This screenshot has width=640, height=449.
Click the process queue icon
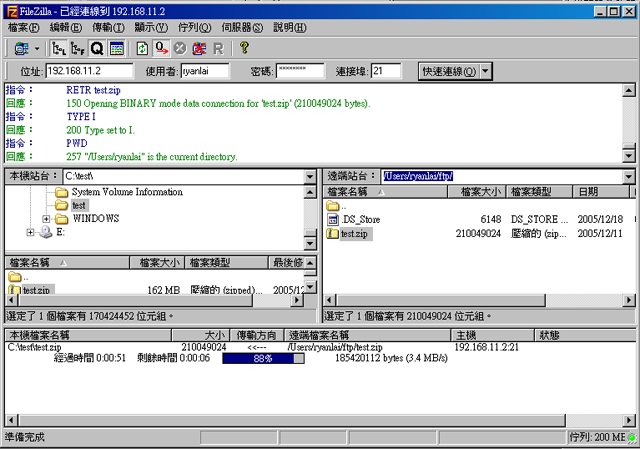coord(161,49)
